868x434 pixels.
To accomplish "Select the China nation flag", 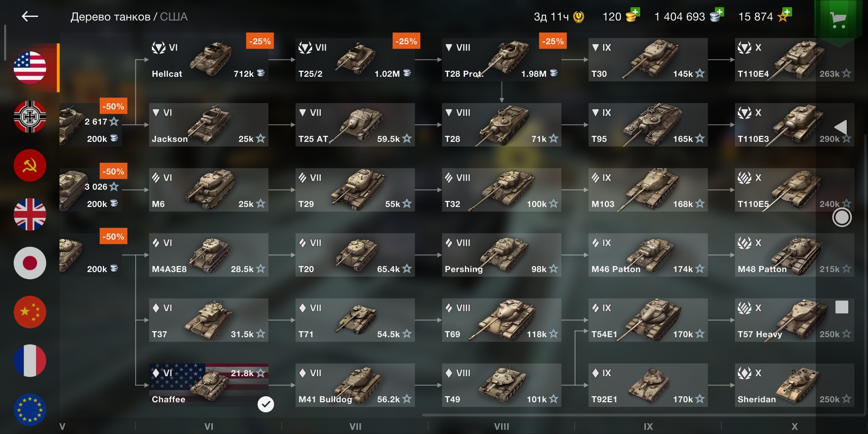I will tap(30, 312).
